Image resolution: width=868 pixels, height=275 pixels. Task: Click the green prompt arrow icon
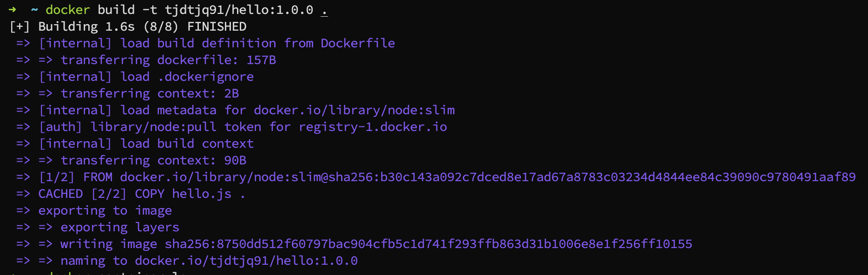pos(13,9)
